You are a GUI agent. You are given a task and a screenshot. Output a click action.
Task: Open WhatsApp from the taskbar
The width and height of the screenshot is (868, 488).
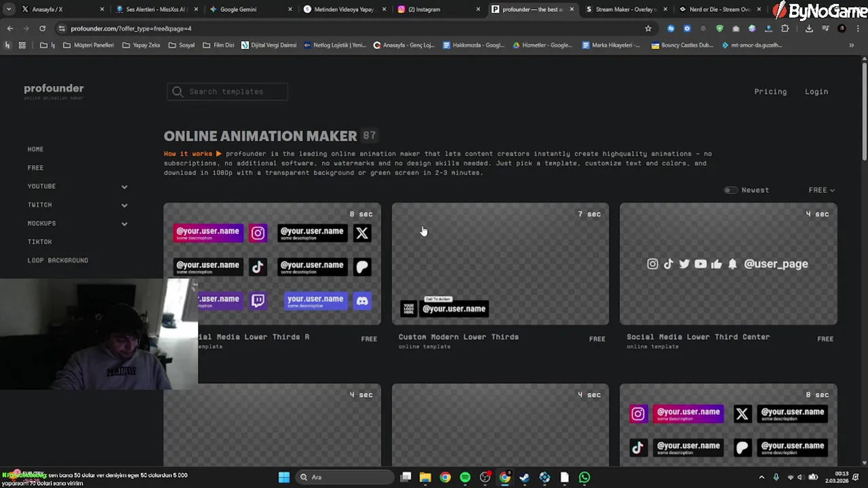pos(585,477)
